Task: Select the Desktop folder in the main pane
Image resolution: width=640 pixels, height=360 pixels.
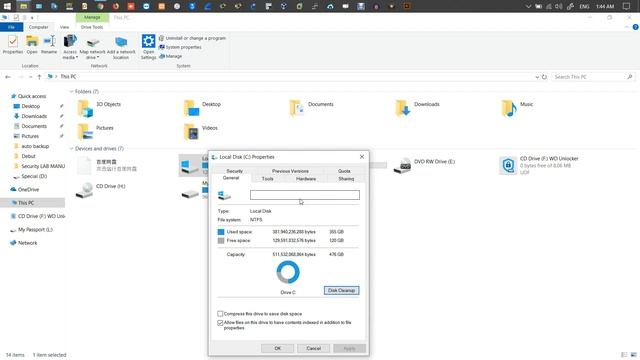Action: click(202, 108)
